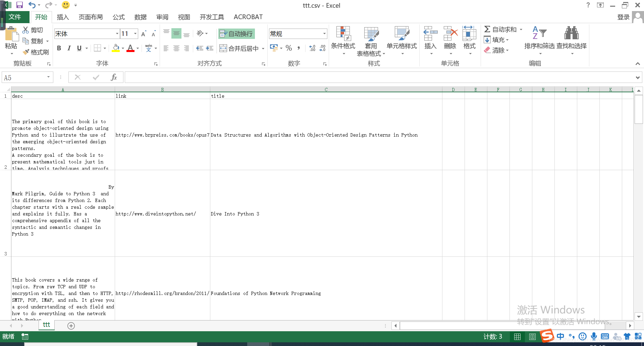The image size is (644, 346).
Task: Click the Undo arrow icon
Action: [x=32, y=5]
